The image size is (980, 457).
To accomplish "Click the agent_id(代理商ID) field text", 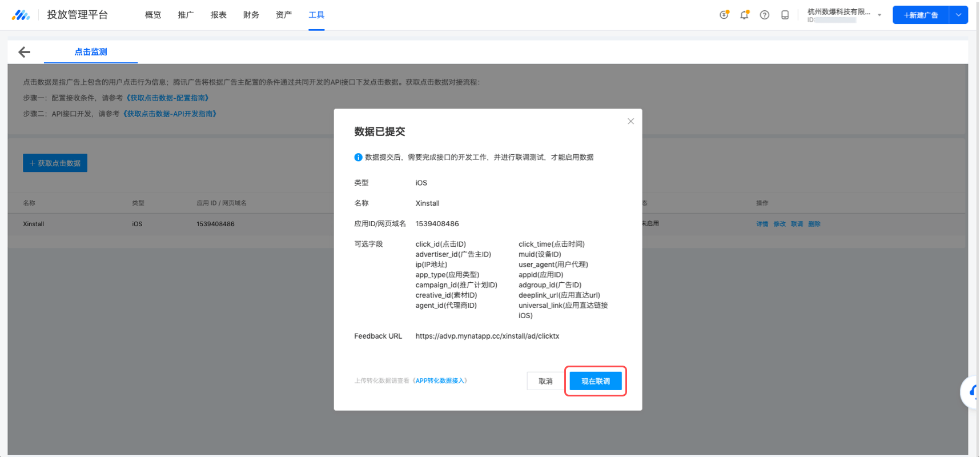I will pos(446,306).
